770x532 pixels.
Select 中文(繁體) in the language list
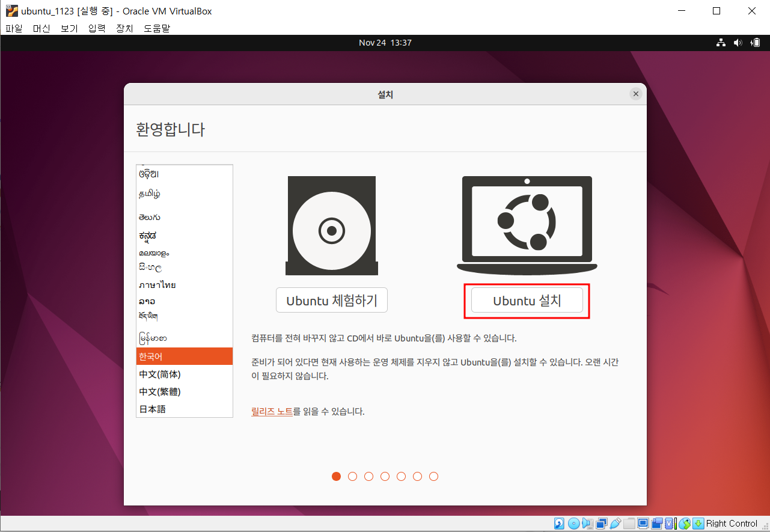(185, 391)
